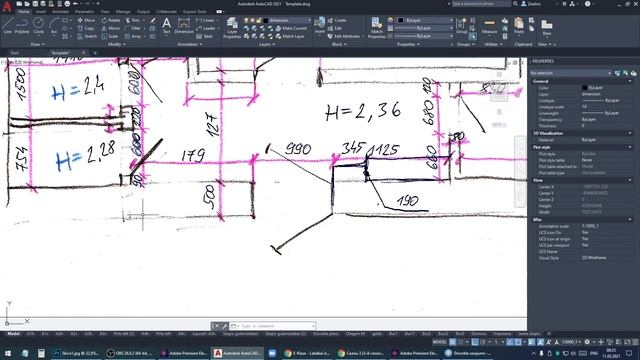Click Create block button
This screenshot has width=640, height=360.
pyautogui.click(x=337, y=20)
